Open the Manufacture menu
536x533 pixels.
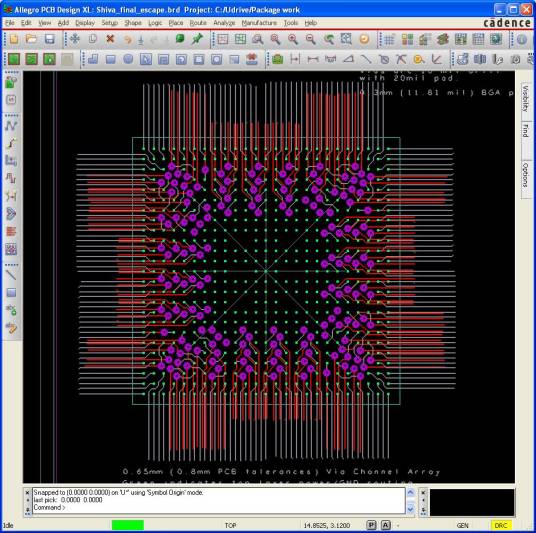click(259, 23)
